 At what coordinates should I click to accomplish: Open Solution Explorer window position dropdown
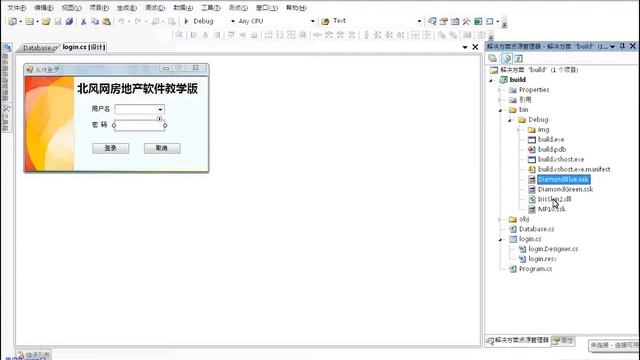click(613, 47)
